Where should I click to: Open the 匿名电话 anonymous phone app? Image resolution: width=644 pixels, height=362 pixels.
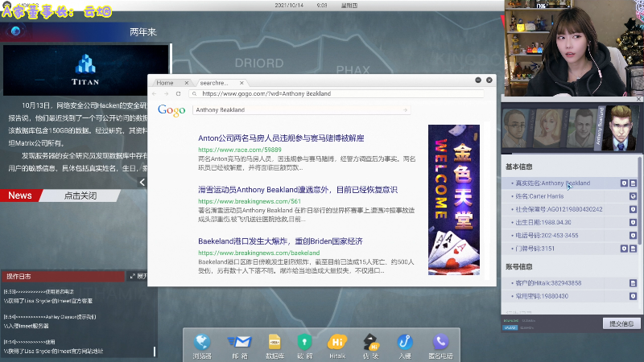pyautogui.click(x=440, y=347)
